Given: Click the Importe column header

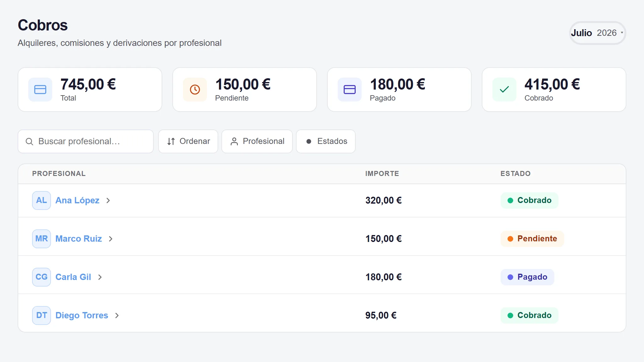Looking at the screenshot, I should [382, 174].
